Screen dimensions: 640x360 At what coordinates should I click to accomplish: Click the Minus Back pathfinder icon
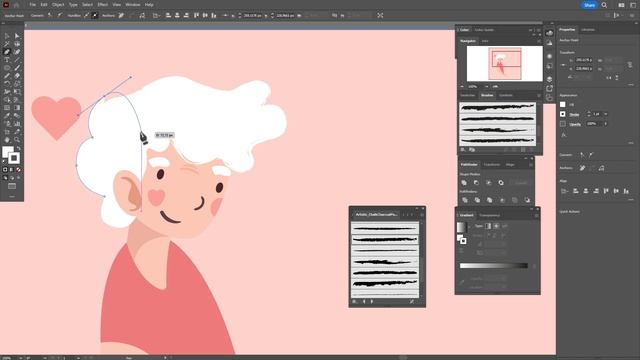[527, 200]
